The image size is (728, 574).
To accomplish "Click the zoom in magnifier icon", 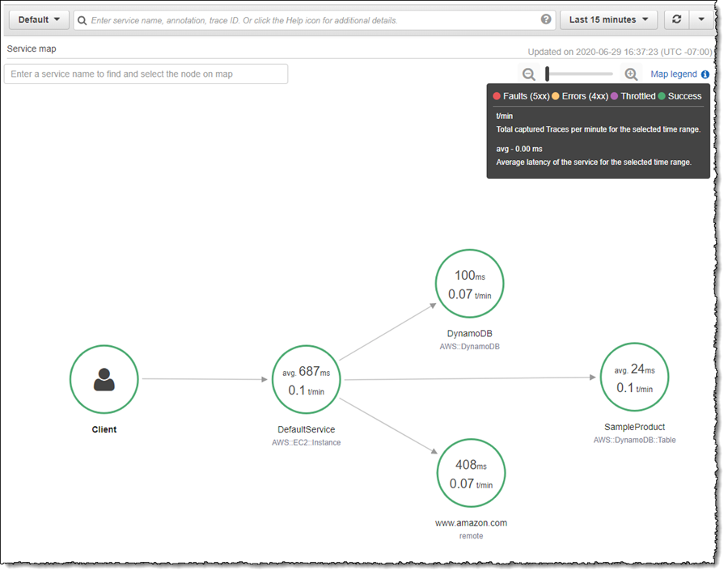I will (x=631, y=74).
